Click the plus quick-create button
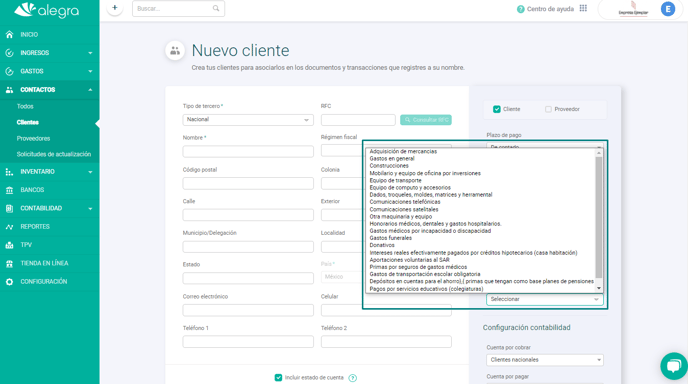Viewport: 688px width, 384px height. click(115, 8)
